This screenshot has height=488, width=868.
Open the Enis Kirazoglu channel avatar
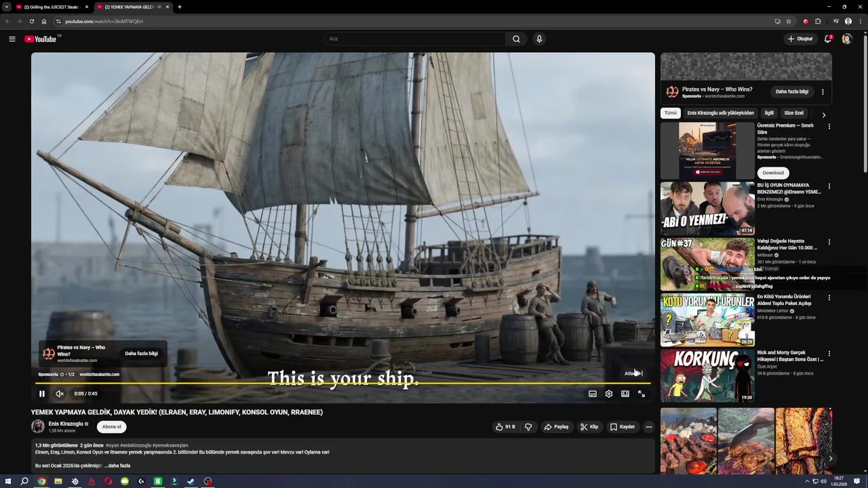click(x=38, y=426)
